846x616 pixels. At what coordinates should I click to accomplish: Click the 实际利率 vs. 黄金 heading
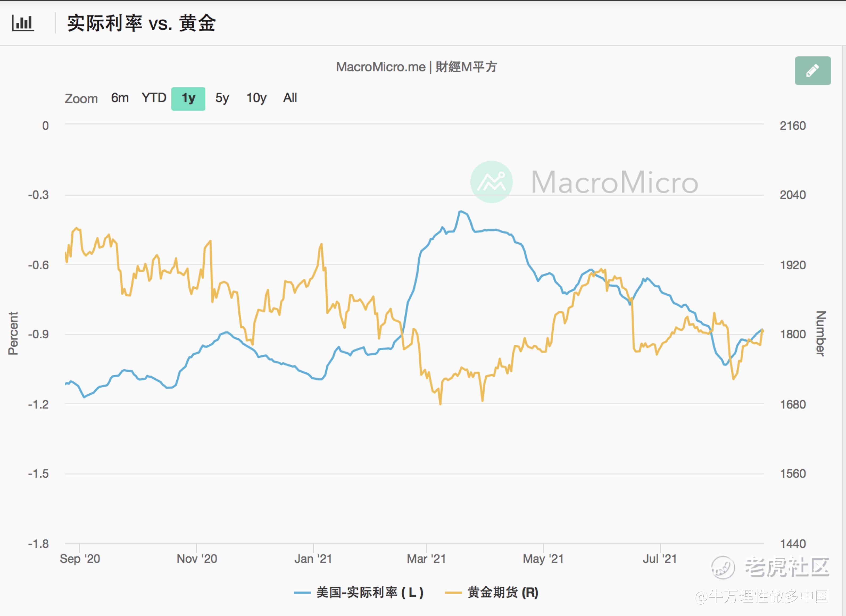[141, 23]
